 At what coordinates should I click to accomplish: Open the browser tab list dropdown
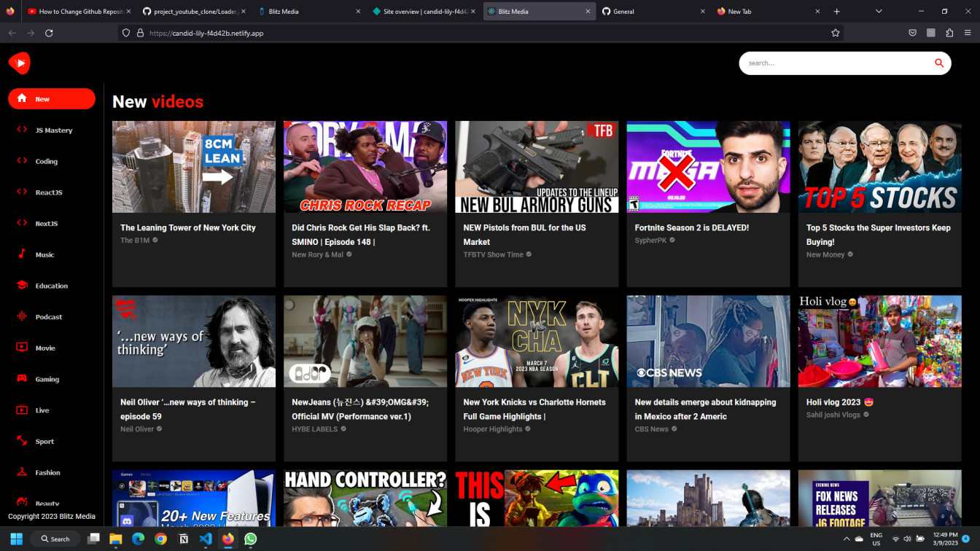(879, 11)
